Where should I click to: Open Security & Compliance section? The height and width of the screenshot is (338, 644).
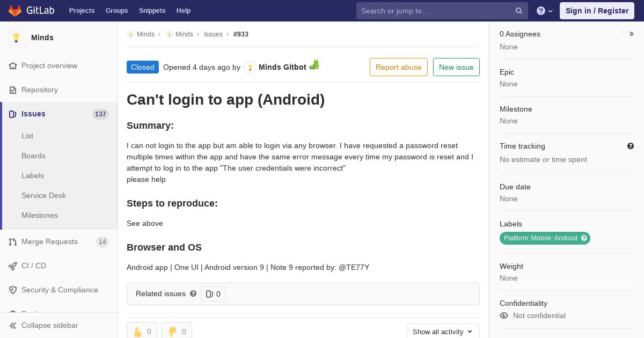(x=59, y=290)
